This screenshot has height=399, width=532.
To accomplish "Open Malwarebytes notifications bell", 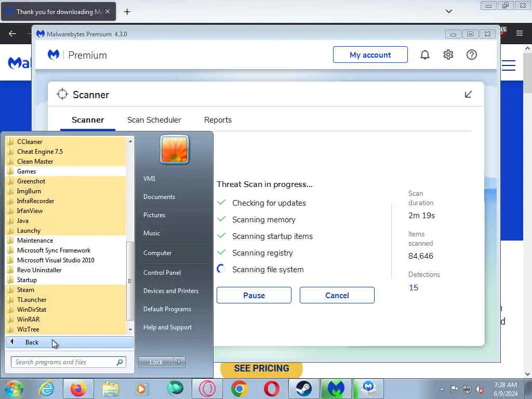I will click(x=425, y=55).
